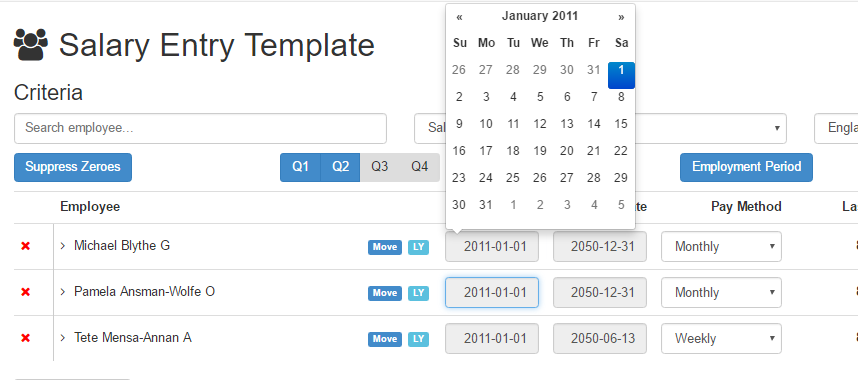
Task: Open Pay Method dropdown for Pamela Ansman-Wolfe
Action: (721, 292)
